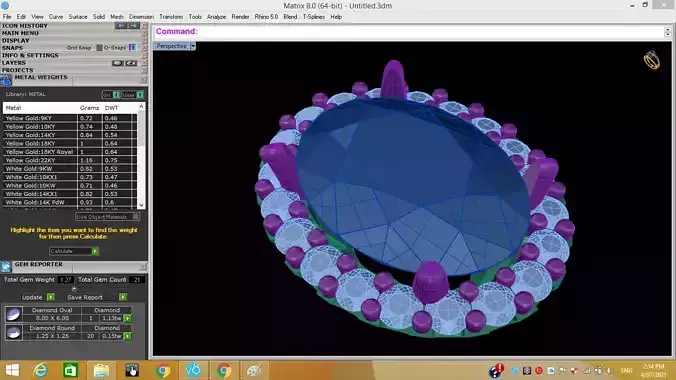
Task: Click the gold ring icon in viewport corner
Action: pyautogui.click(x=651, y=60)
